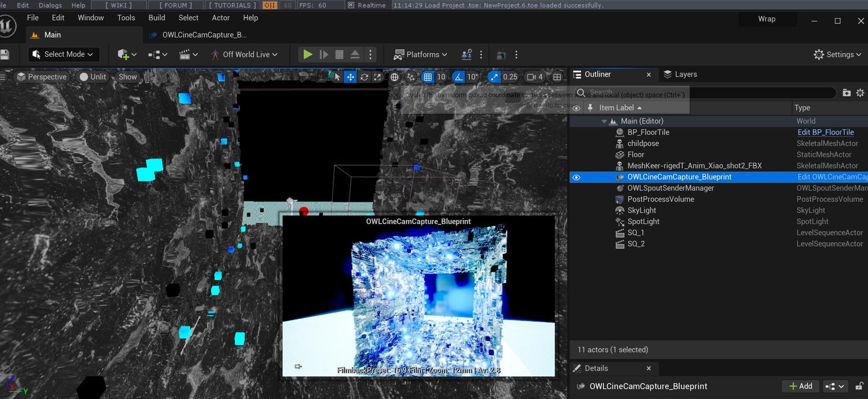Open the Select Mode dropdown

tap(64, 54)
